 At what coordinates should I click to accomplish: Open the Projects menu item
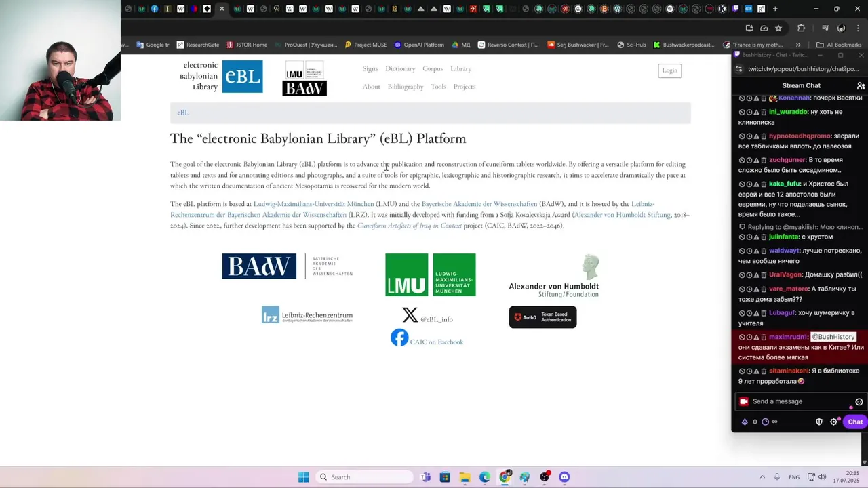465,87
